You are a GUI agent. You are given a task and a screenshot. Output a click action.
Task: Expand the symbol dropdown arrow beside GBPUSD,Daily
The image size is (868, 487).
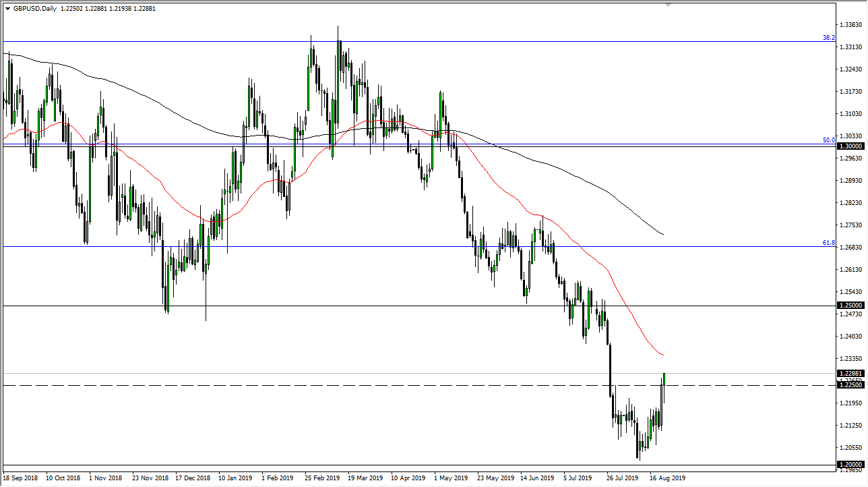point(7,9)
